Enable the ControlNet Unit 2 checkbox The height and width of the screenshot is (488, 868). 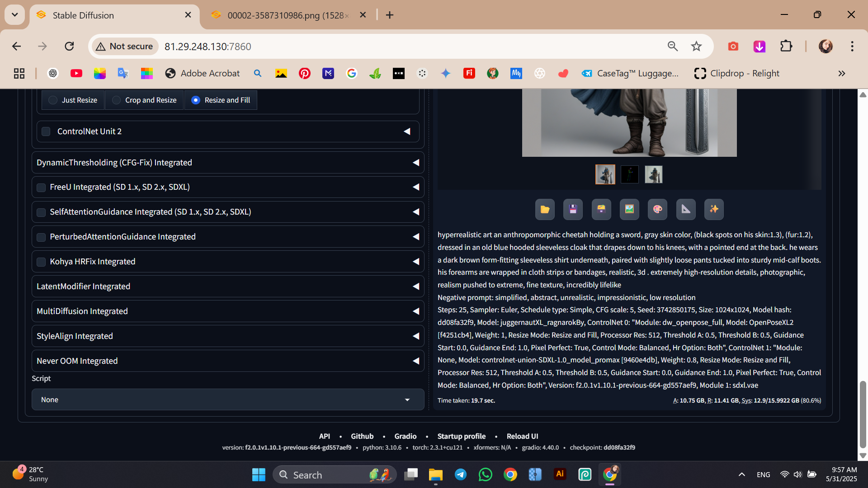[x=46, y=131]
